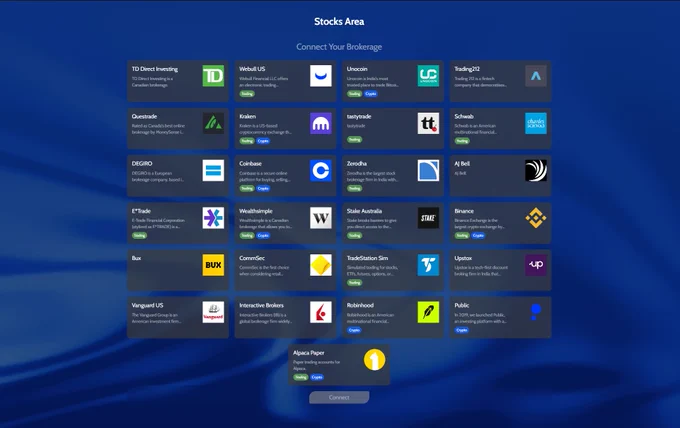Click the TD Direct Investing title
The height and width of the screenshot is (428, 680).
click(155, 69)
